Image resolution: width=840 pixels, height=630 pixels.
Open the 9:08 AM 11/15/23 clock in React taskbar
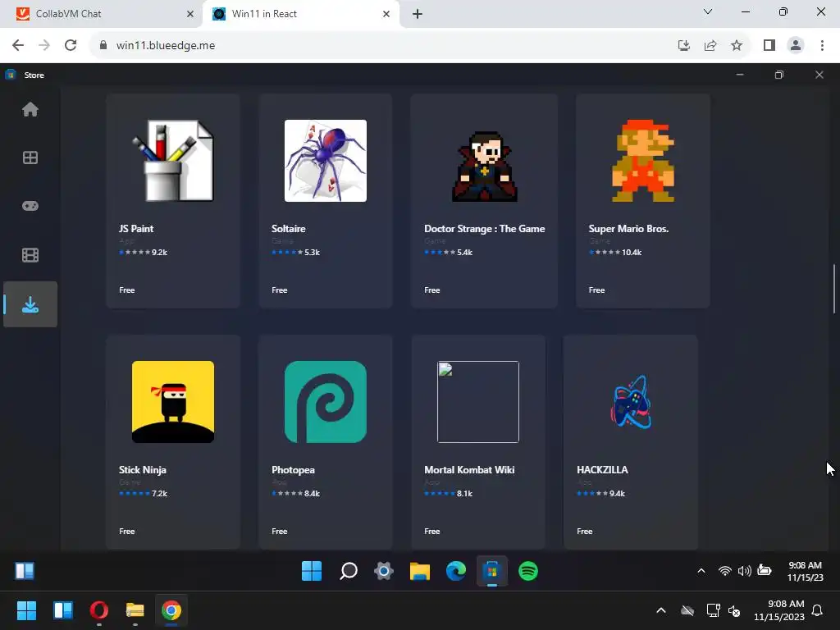[x=806, y=571]
